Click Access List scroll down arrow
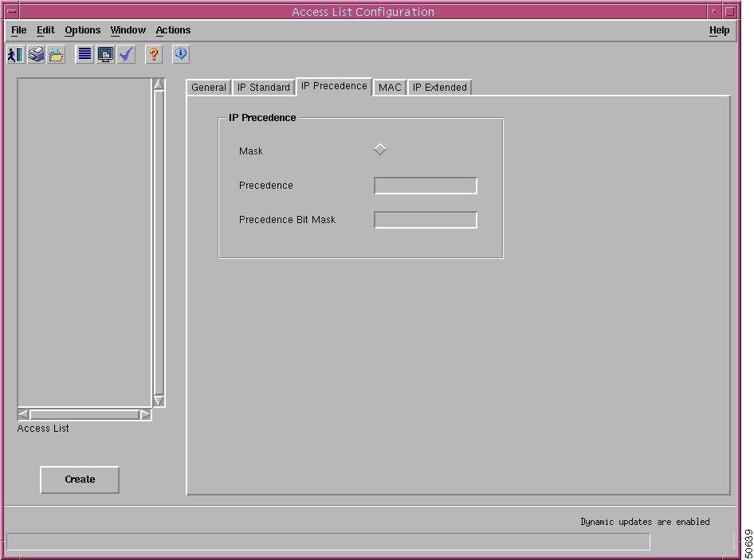This screenshot has width=754, height=560. (159, 401)
